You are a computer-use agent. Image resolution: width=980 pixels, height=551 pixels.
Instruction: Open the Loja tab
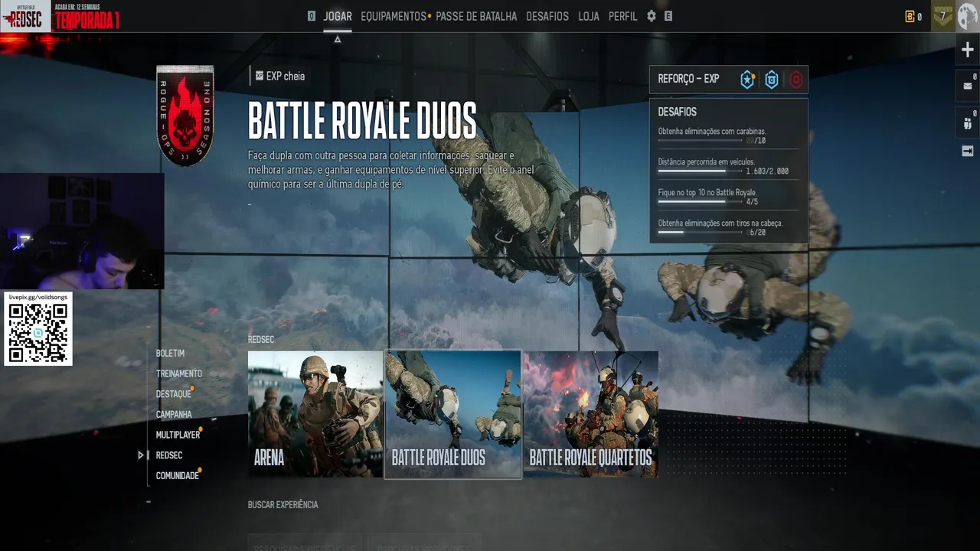[589, 16]
